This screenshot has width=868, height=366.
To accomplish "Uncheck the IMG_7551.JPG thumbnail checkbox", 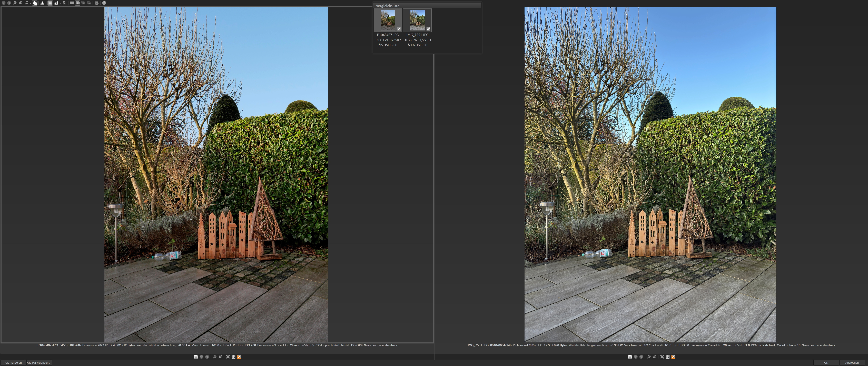I will 428,29.
